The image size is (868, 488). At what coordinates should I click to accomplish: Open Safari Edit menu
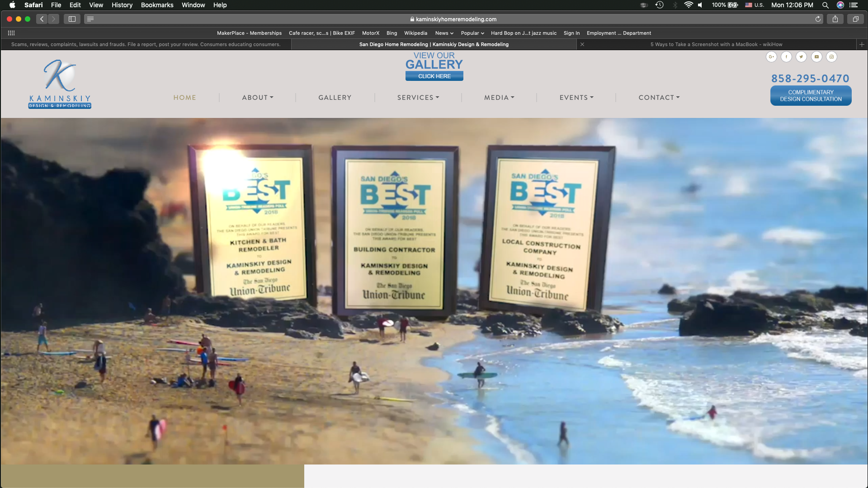click(x=75, y=5)
